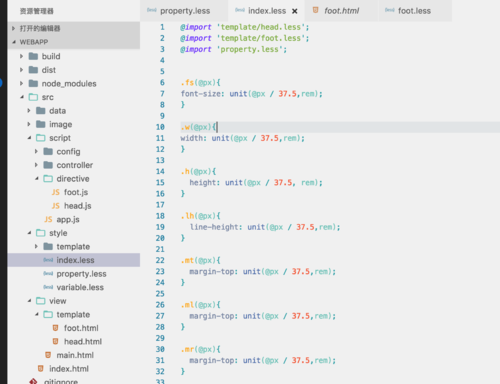The image size is (500, 384).
Task: Click the 'height: unit' code line
Action: click(256, 182)
